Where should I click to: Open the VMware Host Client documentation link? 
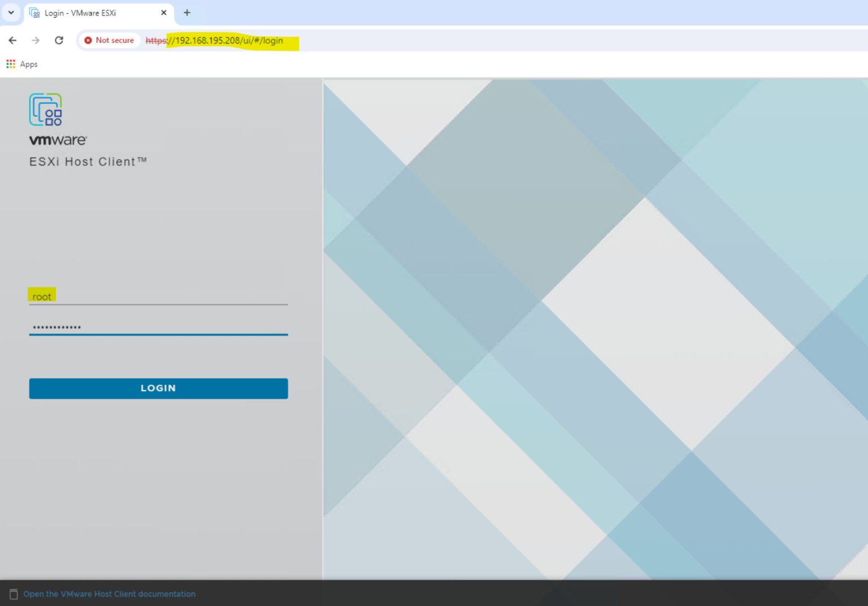[x=110, y=594]
